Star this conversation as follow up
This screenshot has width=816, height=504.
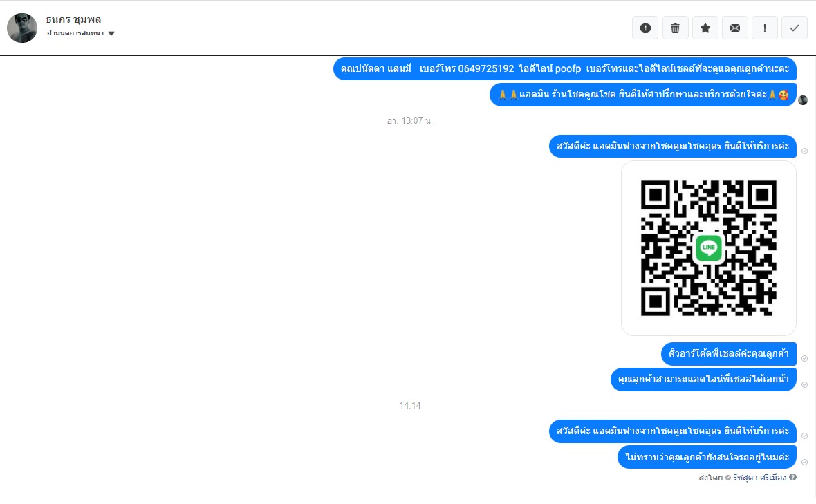(x=705, y=28)
